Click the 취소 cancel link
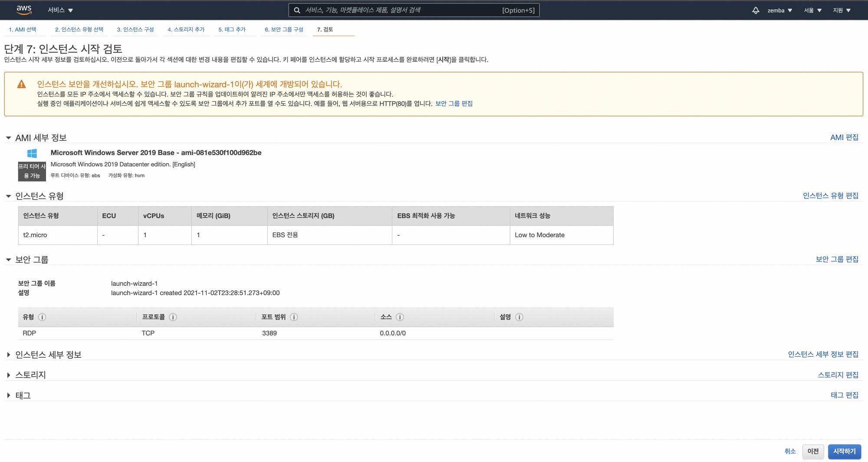The image size is (868, 462). coord(790,452)
